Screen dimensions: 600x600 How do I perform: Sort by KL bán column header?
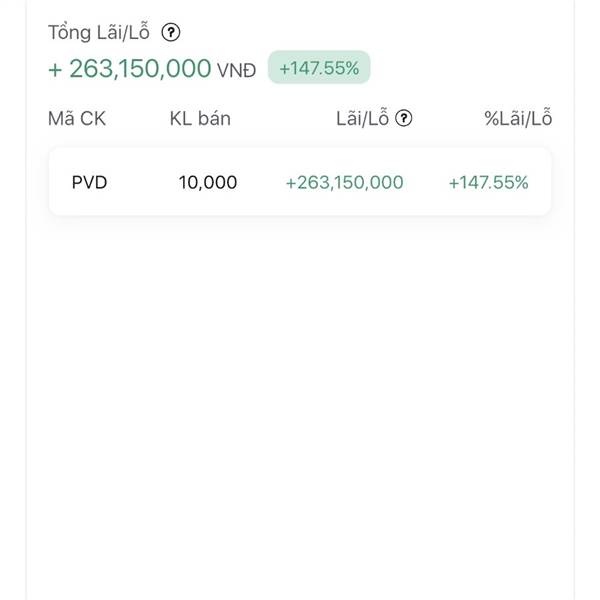[200, 119]
